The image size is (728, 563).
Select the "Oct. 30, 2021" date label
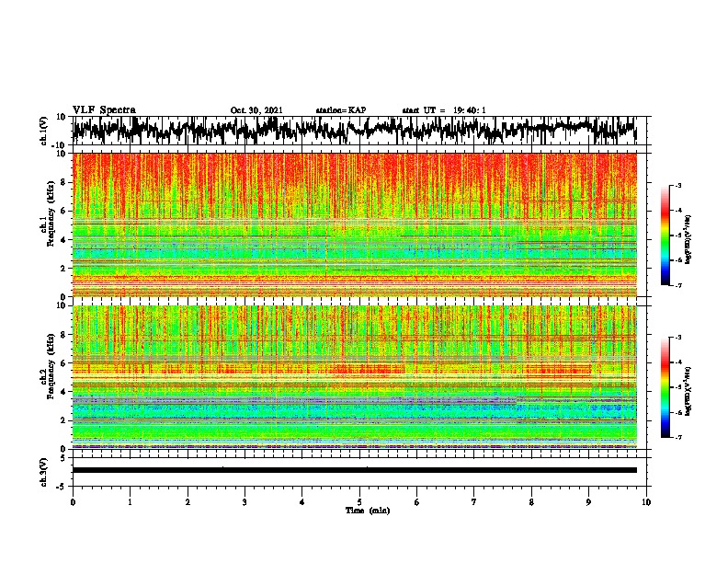pos(256,110)
